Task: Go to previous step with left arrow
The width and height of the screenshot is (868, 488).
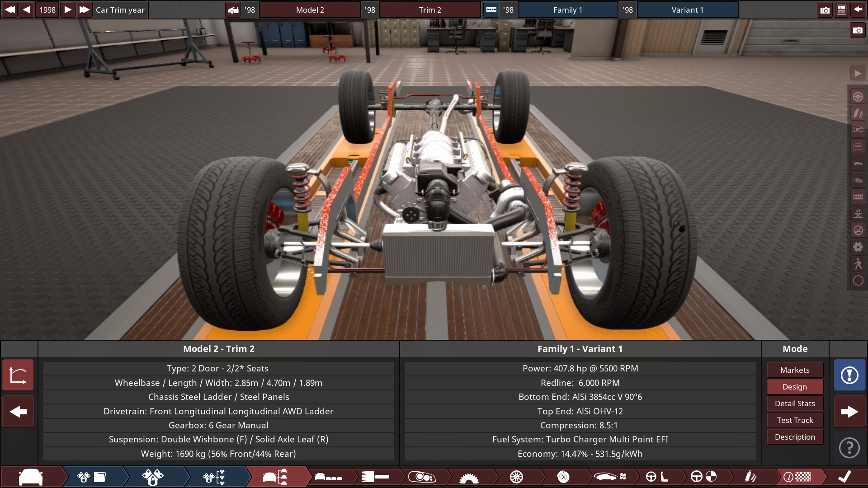Action: click(18, 411)
